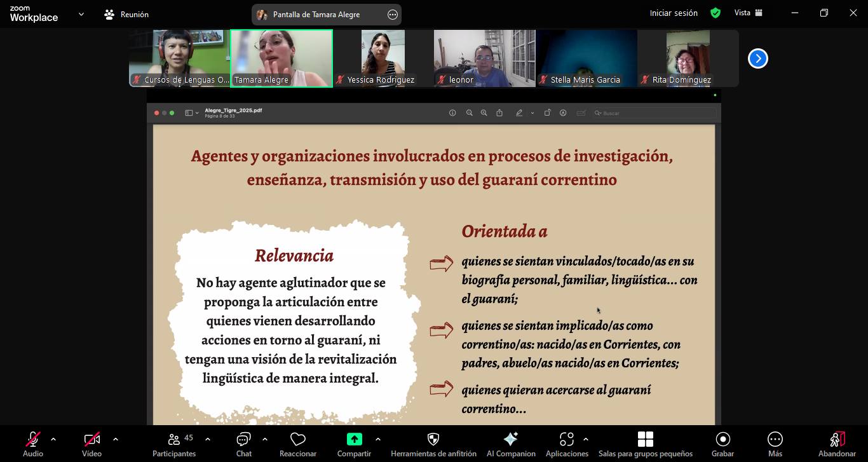Open the Más options menu
868x462 pixels.
(775, 444)
